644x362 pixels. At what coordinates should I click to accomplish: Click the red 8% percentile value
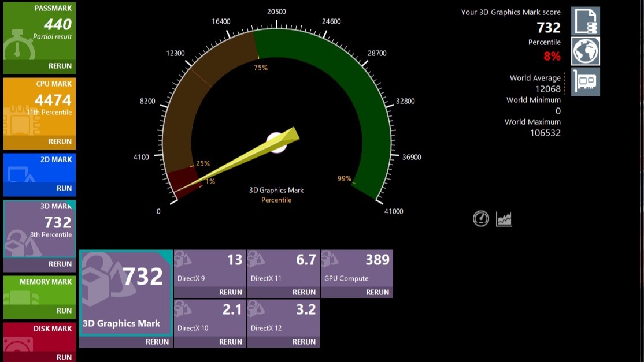click(x=552, y=56)
